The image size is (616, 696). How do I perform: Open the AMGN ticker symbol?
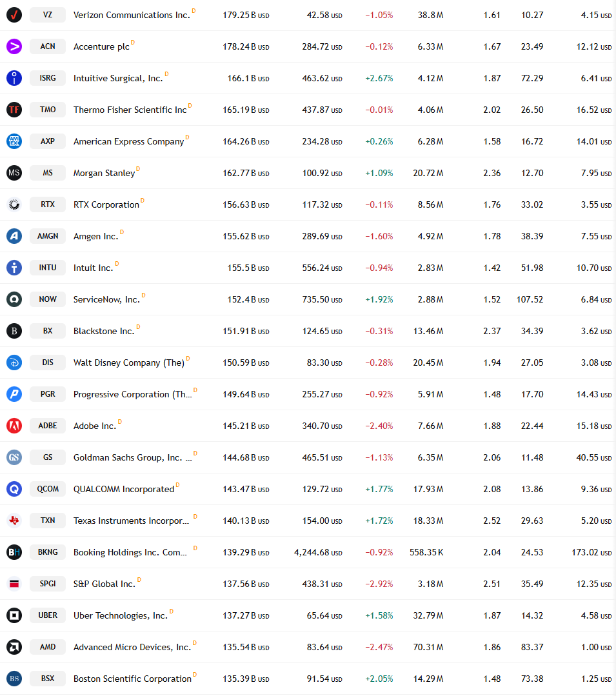(48, 235)
